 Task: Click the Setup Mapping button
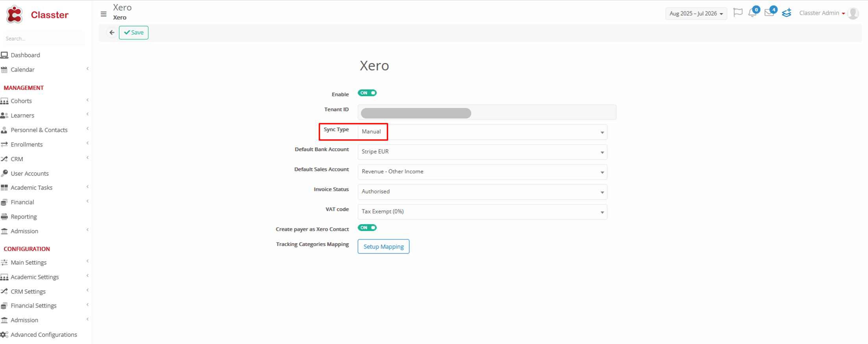click(383, 247)
